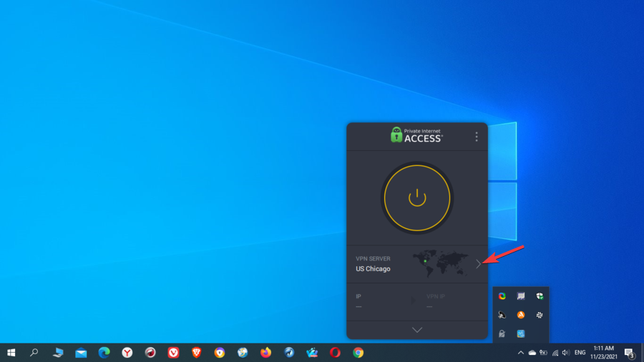The image size is (644, 362).
Task: Click the orange Avast icon in the tray
Action: (521, 315)
